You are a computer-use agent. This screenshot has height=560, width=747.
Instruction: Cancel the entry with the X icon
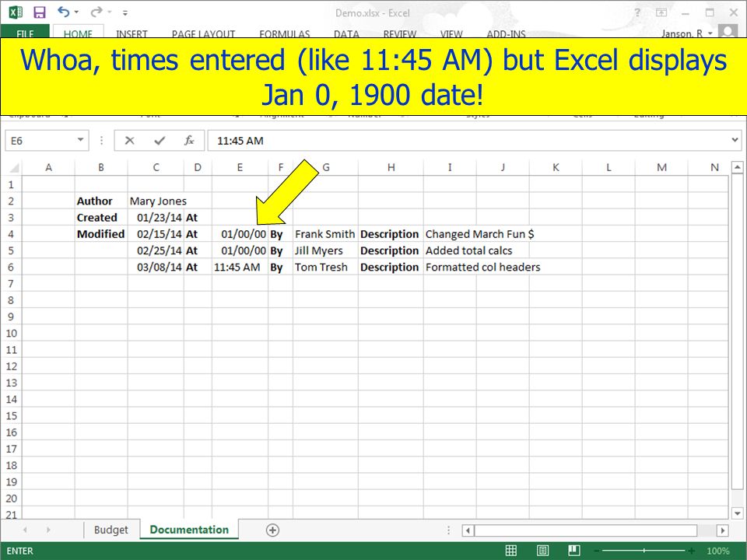coord(129,141)
